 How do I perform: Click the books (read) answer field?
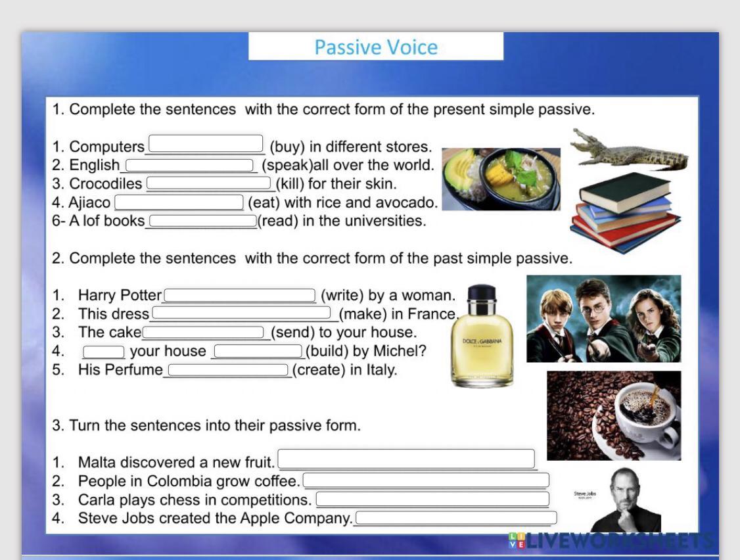203,220
